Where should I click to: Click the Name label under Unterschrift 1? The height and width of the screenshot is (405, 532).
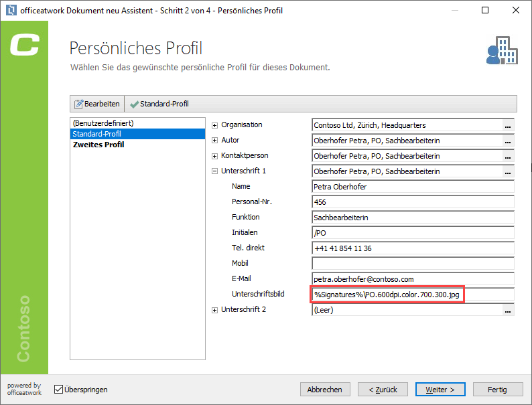[241, 186]
